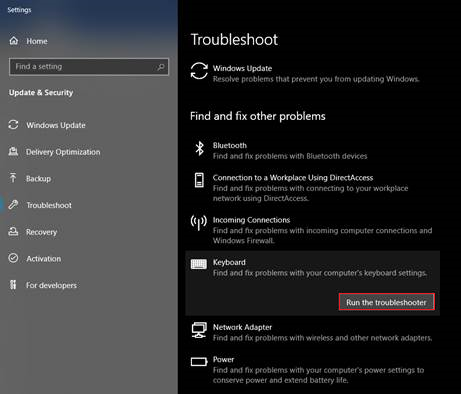Select the Network Adapter troubleshooter
Screen dimensions: 461x394
point(242,327)
